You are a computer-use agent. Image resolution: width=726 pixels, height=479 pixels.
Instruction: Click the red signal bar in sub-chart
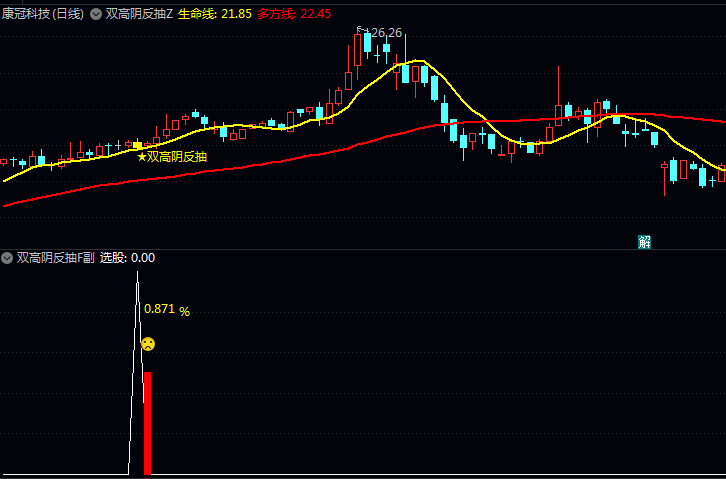pos(147,423)
